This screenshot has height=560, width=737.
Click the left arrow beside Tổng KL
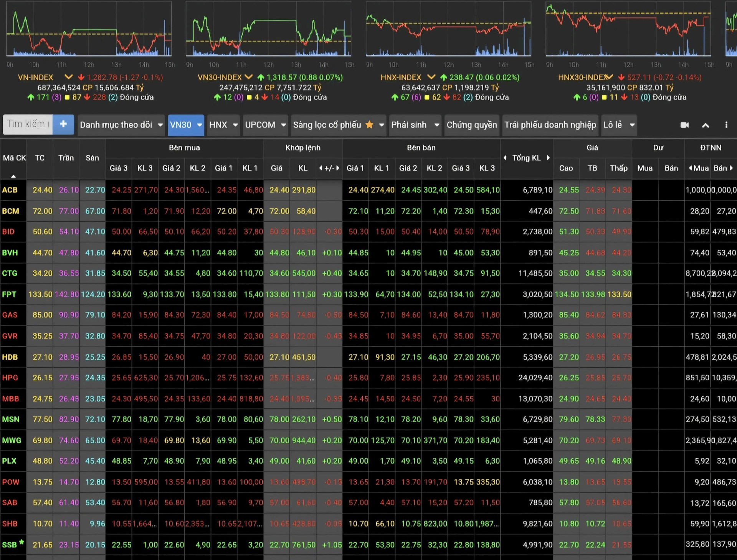pyautogui.click(x=505, y=158)
